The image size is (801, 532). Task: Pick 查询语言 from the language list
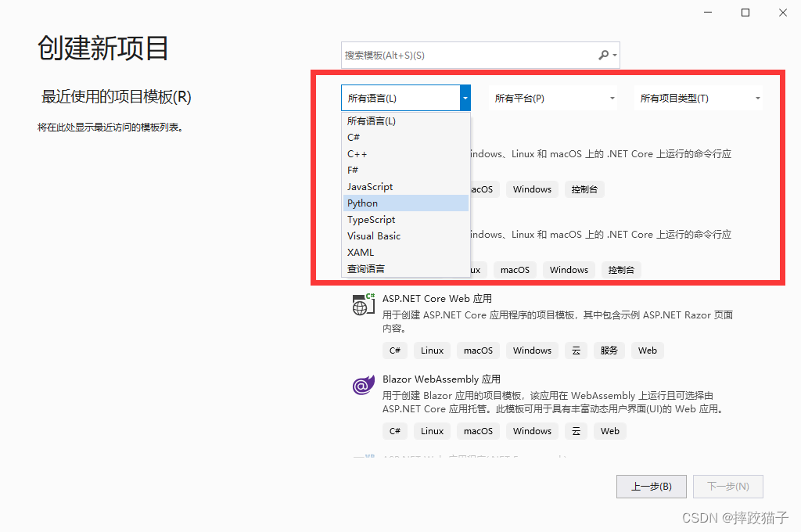pyautogui.click(x=406, y=268)
